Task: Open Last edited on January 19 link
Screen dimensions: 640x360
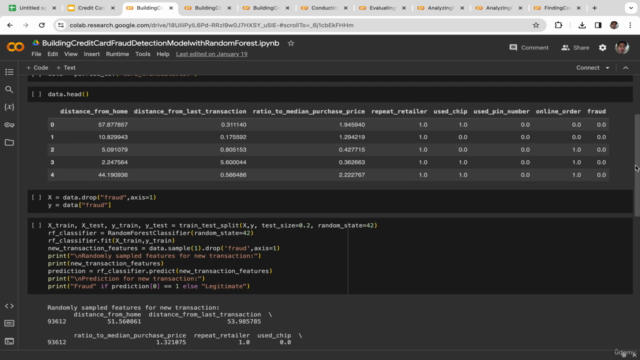Action: 211,54
